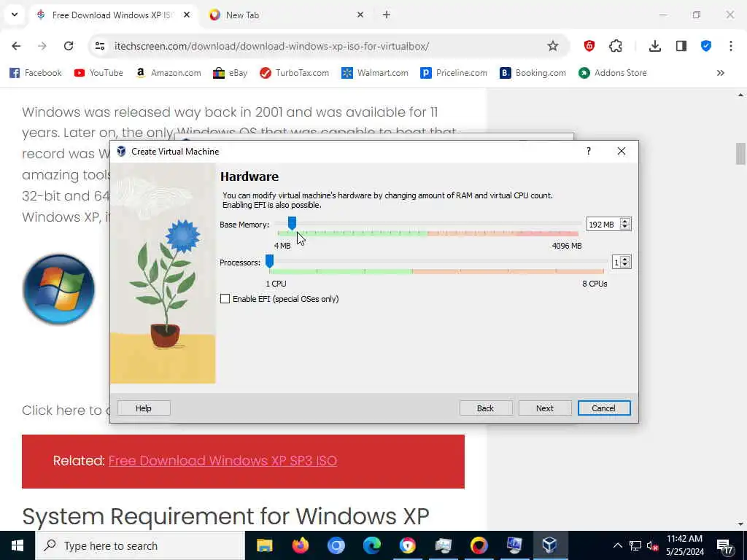
Task: Add a new browser tab
Action: coord(387,15)
